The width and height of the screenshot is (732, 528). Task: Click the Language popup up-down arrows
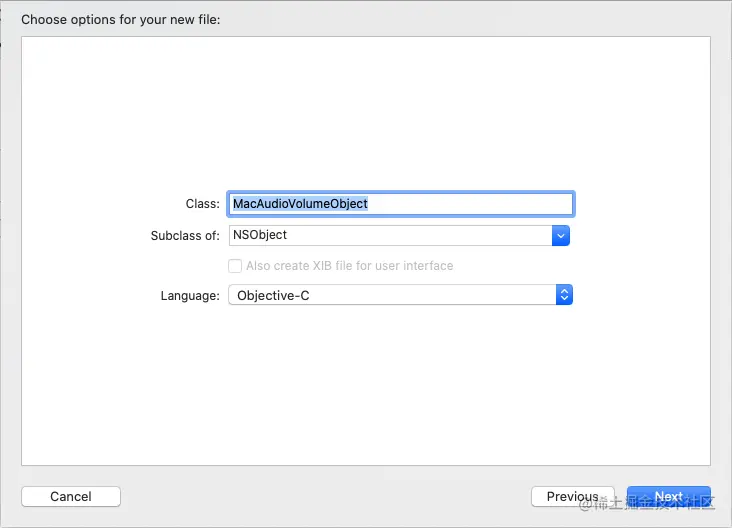[564, 295]
